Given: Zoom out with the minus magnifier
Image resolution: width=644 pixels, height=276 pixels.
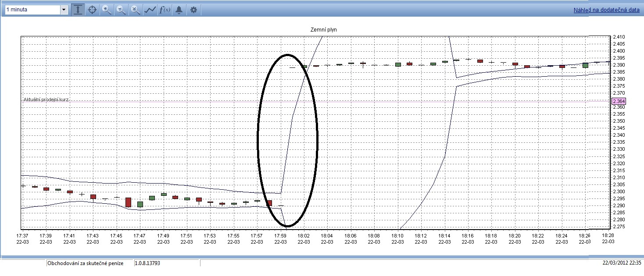Looking at the screenshot, I should (x=121, y=10).
